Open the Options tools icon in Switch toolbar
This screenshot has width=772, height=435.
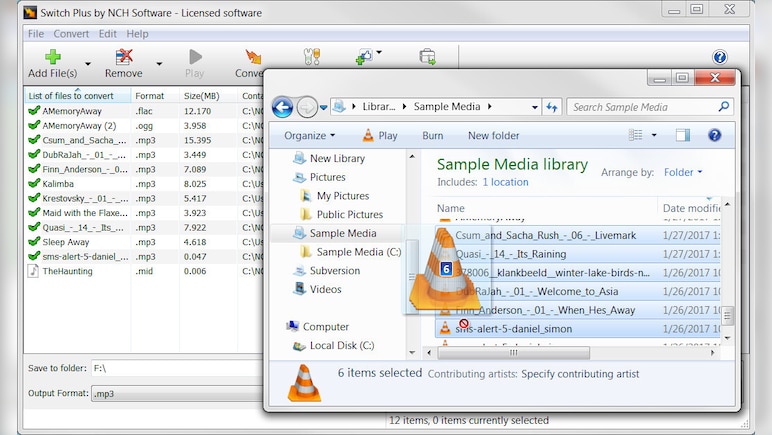tap(312, 57)
